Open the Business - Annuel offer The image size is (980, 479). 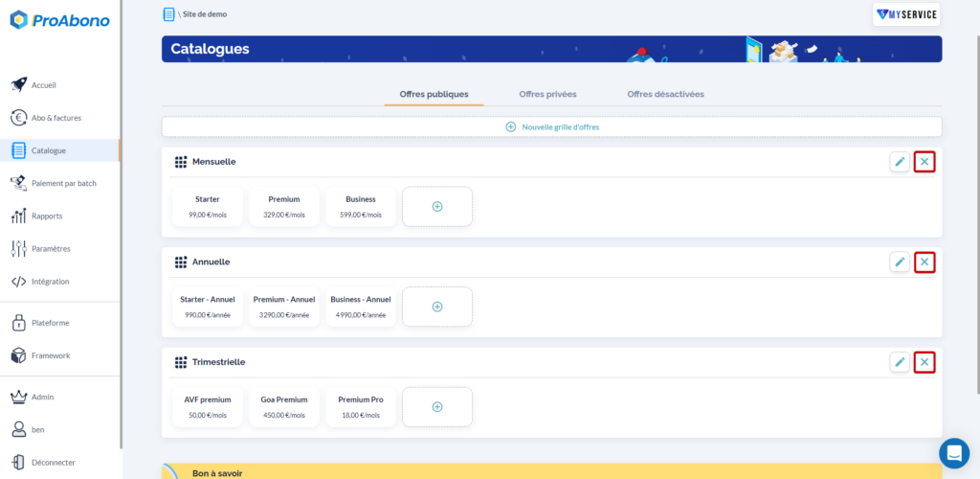point(361,307)
